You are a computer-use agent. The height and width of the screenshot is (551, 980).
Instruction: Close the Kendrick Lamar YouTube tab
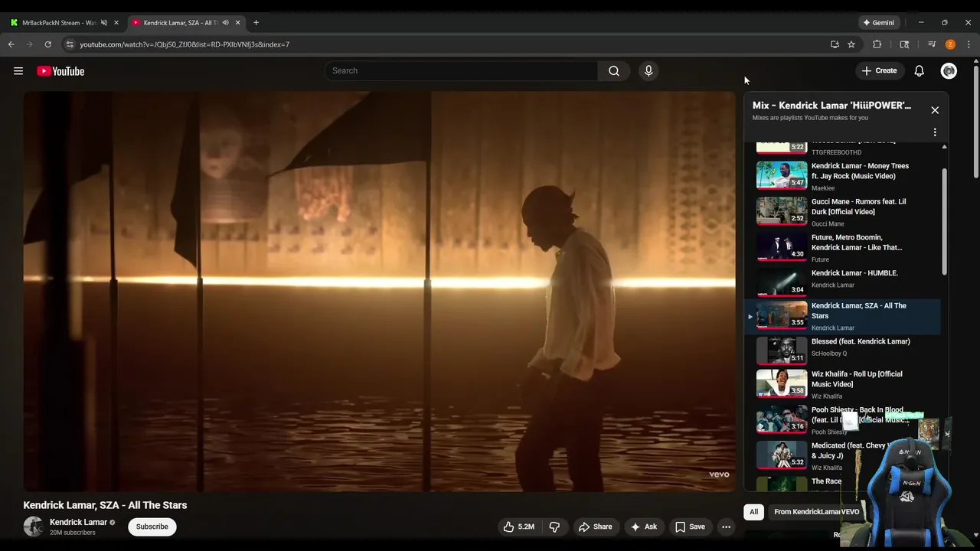(x=238, y=23)
